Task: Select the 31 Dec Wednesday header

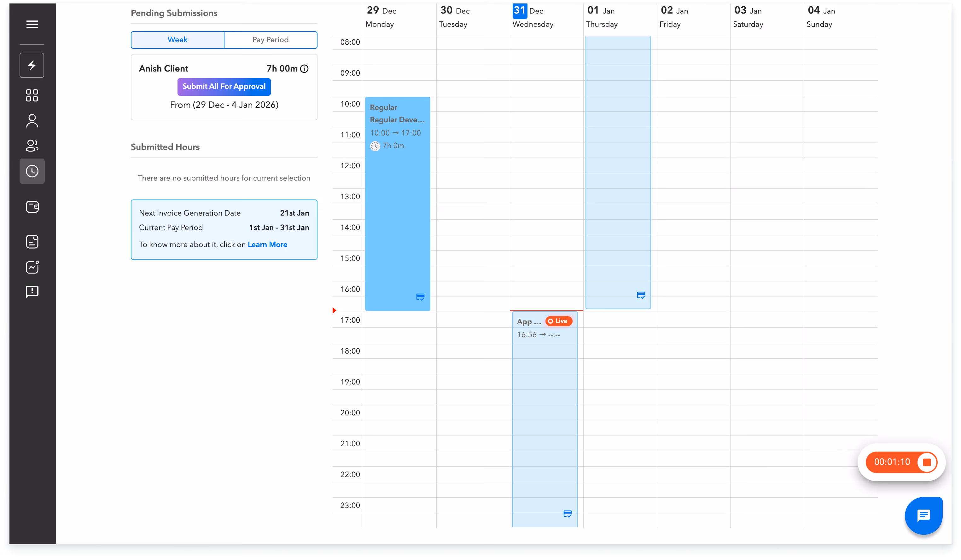Action: tap(533, 17)
